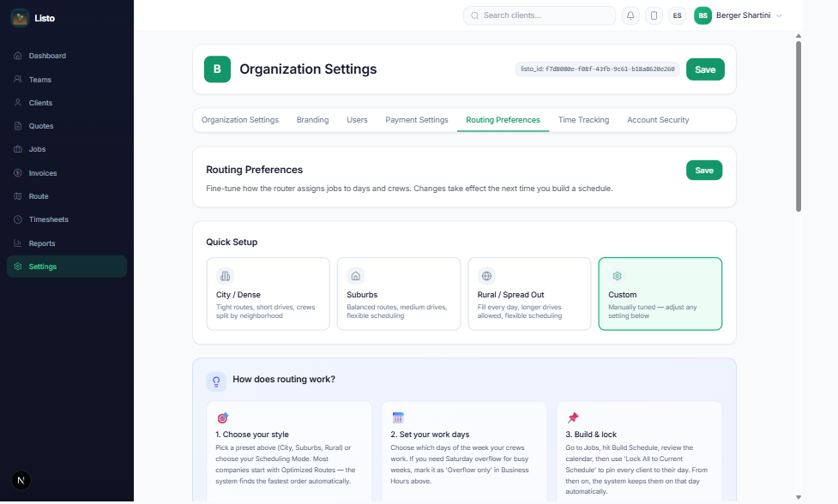Click the mobile device icon in header
838x504 pixels.
654,15
